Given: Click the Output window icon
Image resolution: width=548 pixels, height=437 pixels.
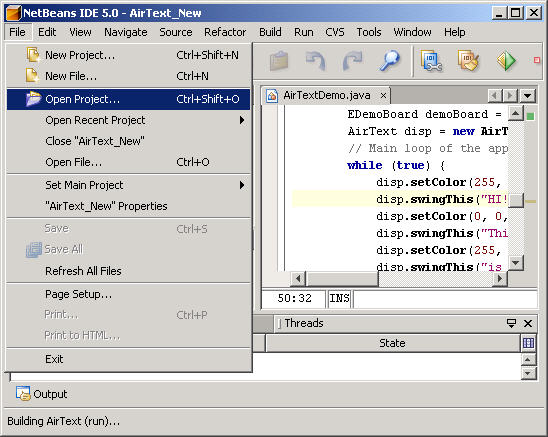Looking at the screenshot, I should click(23, 394).
